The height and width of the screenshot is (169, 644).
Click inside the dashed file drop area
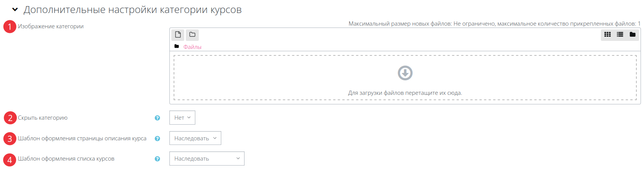click(405, 78)
